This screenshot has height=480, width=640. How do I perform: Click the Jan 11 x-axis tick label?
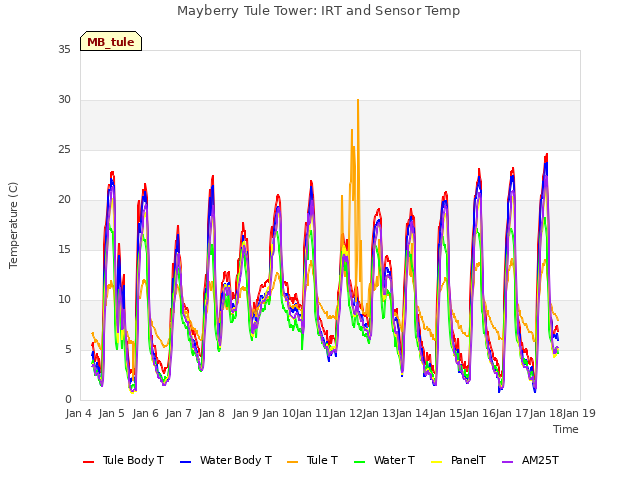click(312, 413)
